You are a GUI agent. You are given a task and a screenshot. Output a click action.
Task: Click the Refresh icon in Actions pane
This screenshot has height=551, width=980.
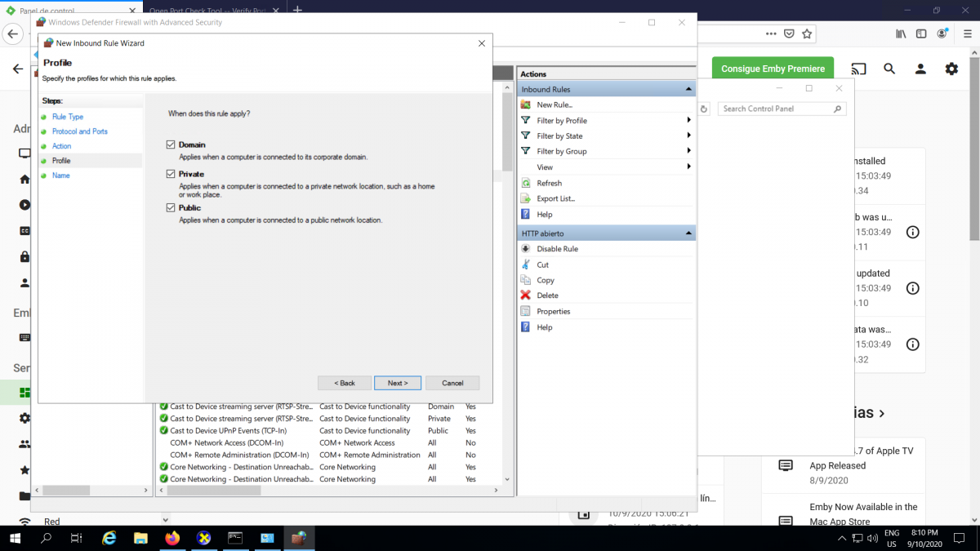click(x=526, y=183)
